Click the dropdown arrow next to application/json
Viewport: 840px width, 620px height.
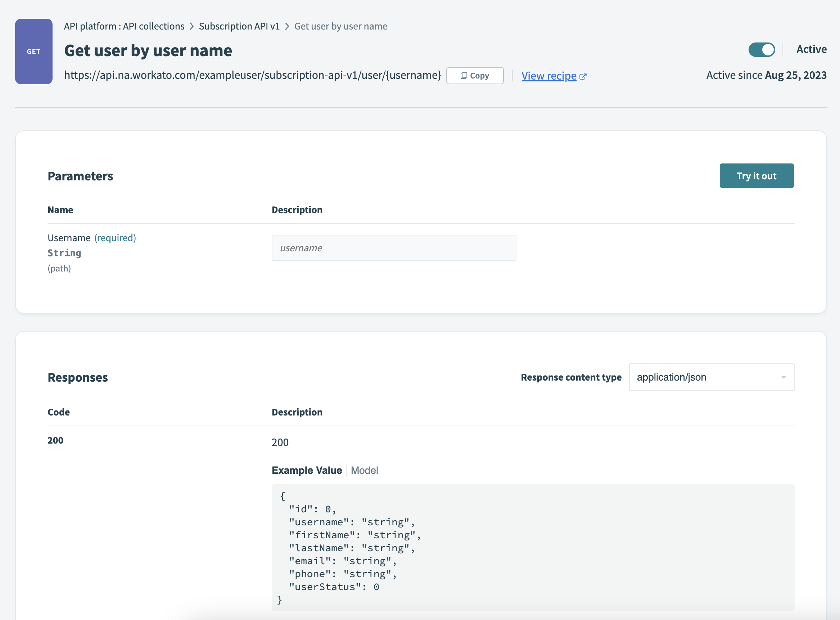point(784,377)
